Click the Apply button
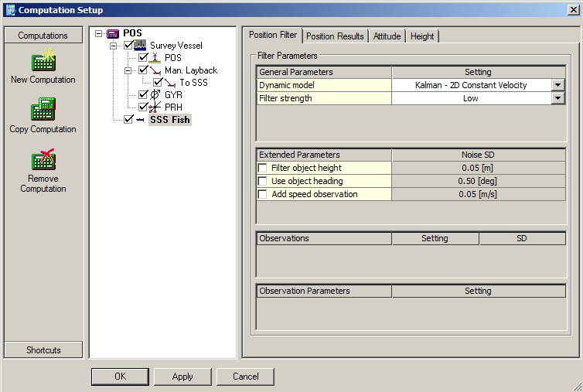The height and width of the screenshot is (392, 583). click(182, 377)
